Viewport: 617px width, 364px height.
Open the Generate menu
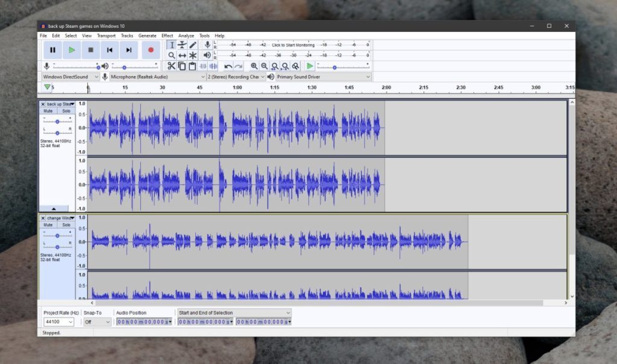pyautogui.click(x=147, y=35)
